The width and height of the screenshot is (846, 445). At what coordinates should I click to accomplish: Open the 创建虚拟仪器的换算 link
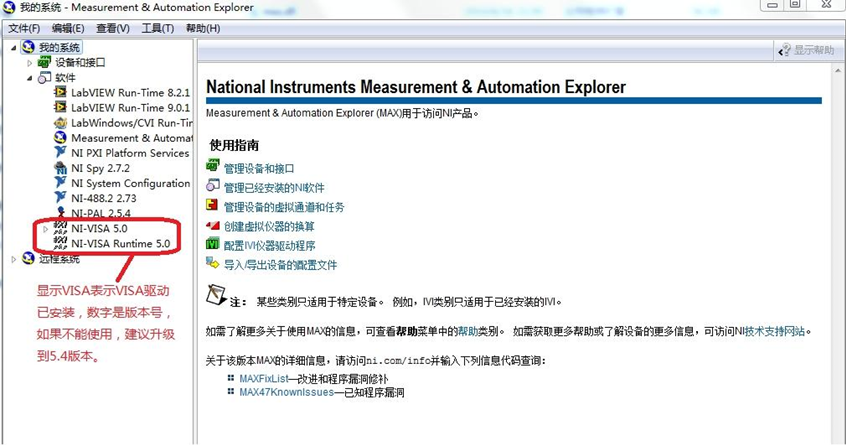click(269, 227)
